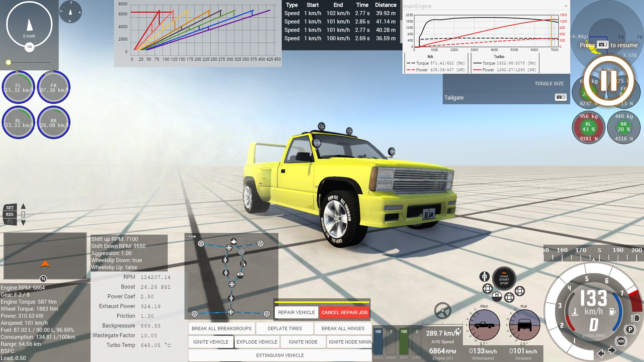
Task: Click the orange vehicle arrow on minimap
Action: (x=45, y=264)
